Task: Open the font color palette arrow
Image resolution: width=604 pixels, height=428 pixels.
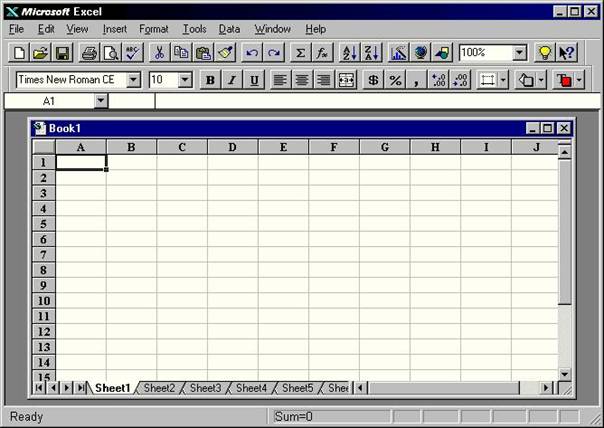Action: [579, 80]
